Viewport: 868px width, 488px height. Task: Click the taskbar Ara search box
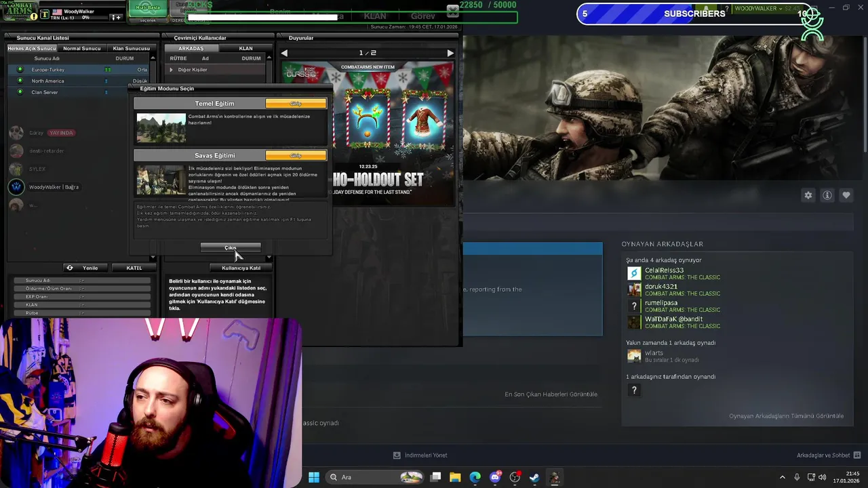click(x=375, y=477)
